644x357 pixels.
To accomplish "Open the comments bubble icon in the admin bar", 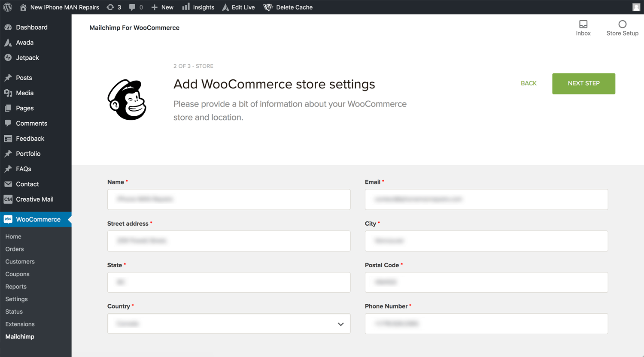I will 132,7.
